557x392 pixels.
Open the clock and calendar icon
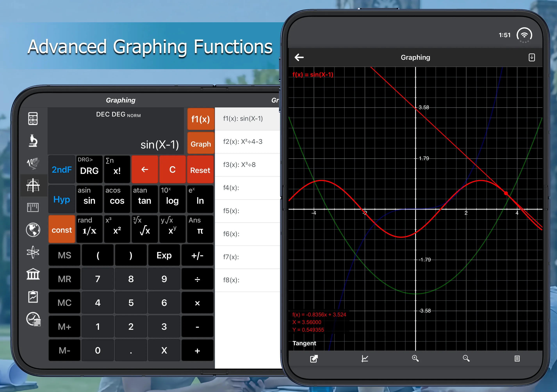[33, 319]
